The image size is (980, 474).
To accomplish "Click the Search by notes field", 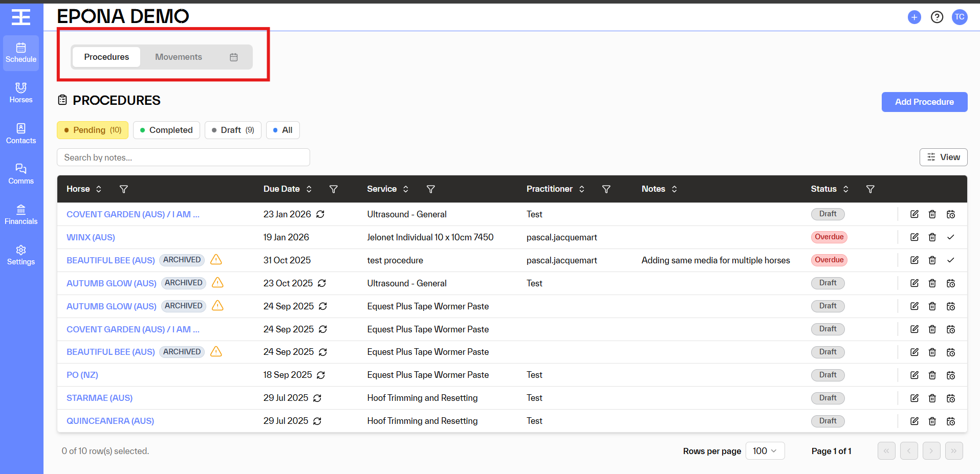I will (x=183, y=157).
